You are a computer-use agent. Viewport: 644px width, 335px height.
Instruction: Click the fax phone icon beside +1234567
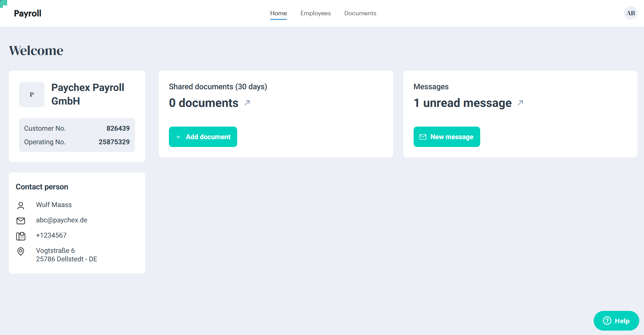click(x=21, y=236)
